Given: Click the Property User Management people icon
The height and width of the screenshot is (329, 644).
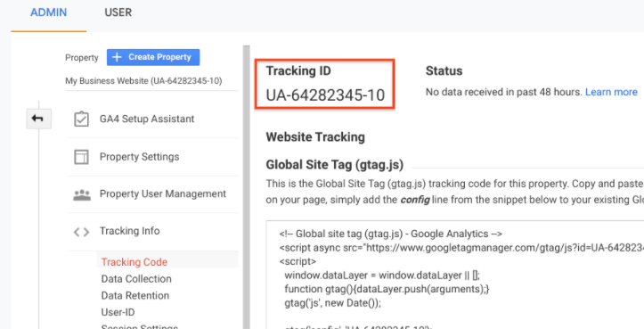Looking at the screenshot, I should point(81,194).
